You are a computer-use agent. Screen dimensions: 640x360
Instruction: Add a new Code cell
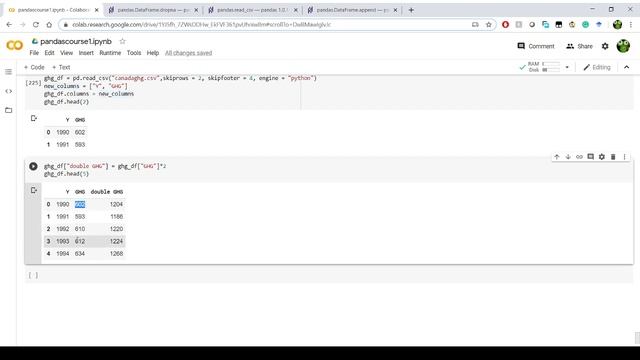34,67
